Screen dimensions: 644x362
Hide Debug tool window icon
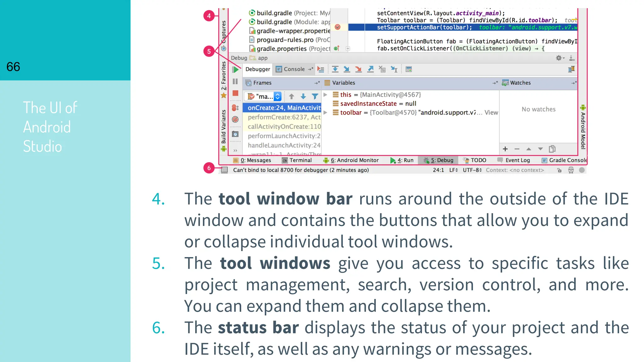(572, 58)
